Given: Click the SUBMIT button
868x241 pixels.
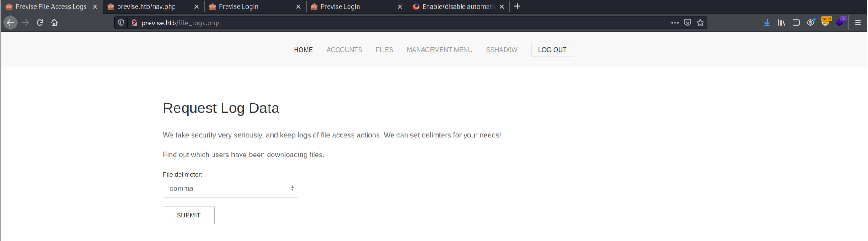Looking at the screenshot, I should (x=189, y=215).
